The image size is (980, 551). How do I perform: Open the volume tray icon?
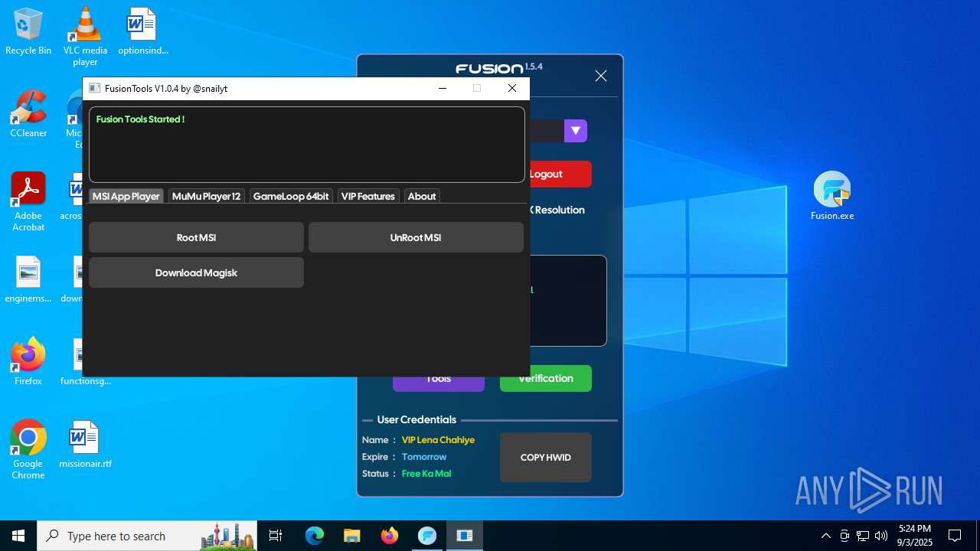click(881, 536)
